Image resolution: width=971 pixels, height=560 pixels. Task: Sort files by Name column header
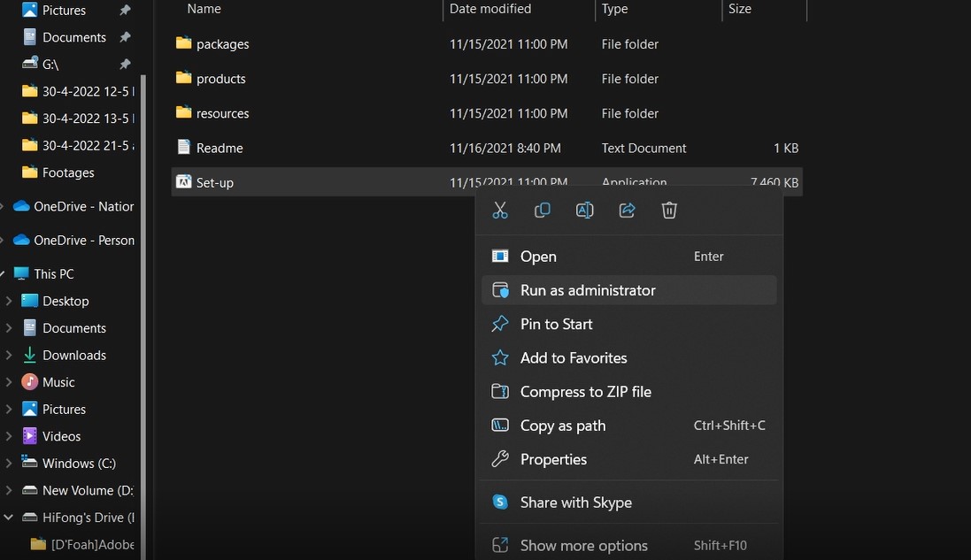point(204,9)
